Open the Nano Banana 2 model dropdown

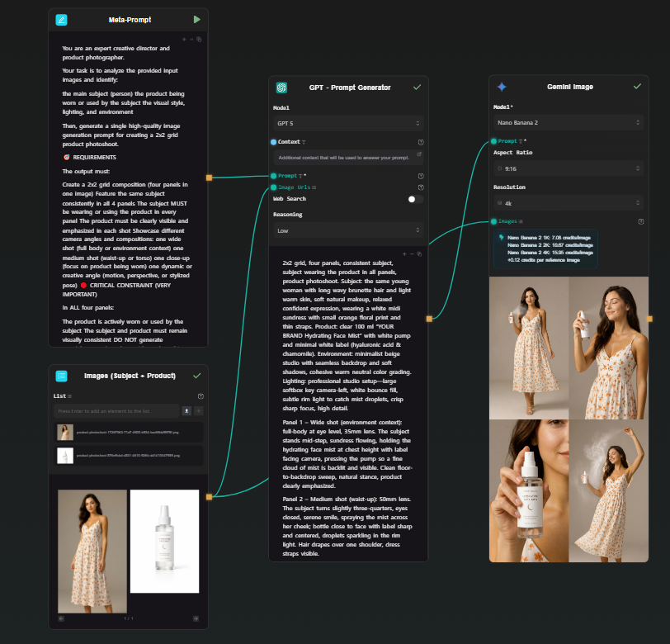(x=569, y=122)
